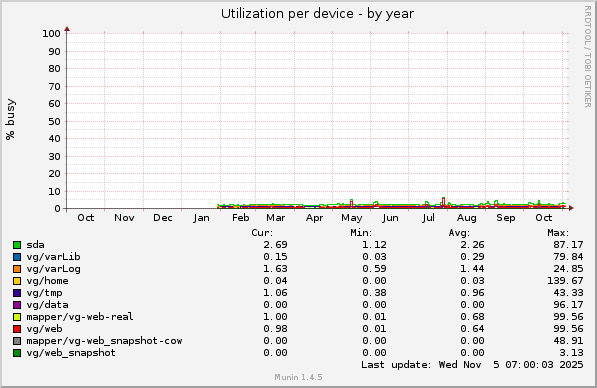Click the mapper/vg-web_snapshot-cow gray legend swatch
597x388 pixels.
pyautogui.click(x=17, y=341)
